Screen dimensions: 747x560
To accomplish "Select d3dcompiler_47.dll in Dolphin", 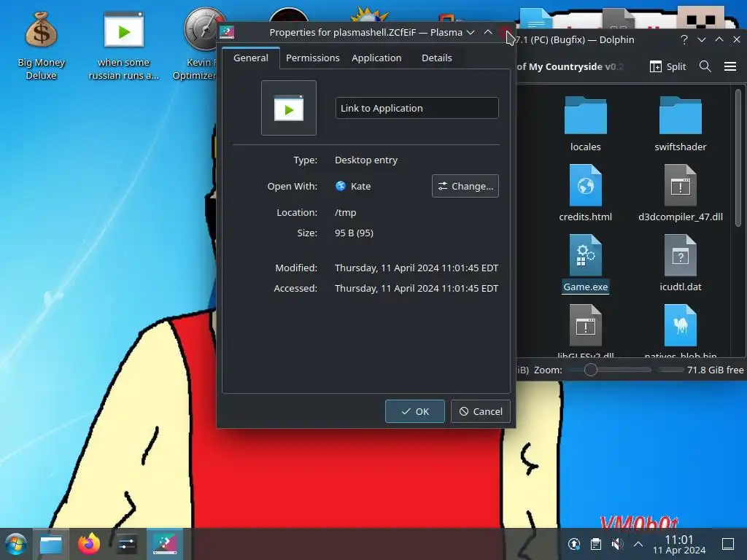I will coord(680,193).
